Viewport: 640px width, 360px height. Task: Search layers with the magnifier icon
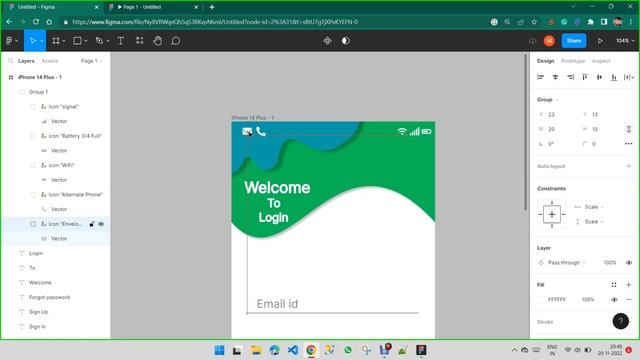click(x=11, y=61)
